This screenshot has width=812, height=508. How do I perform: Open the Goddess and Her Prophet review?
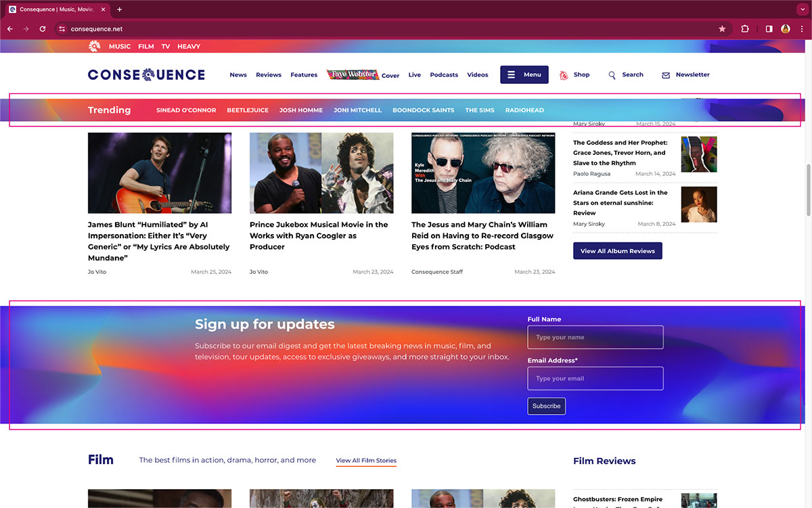(621, 153)
